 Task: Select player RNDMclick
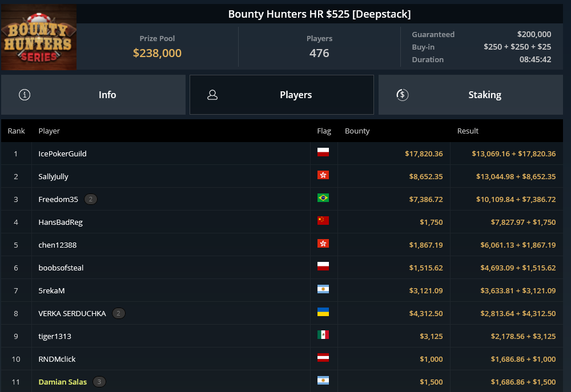pos(57,359)
